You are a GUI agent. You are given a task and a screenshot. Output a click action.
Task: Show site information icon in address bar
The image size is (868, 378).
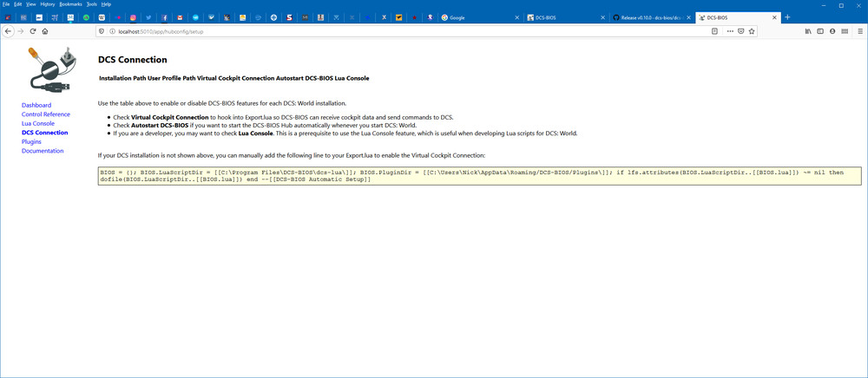coord(111,31)
